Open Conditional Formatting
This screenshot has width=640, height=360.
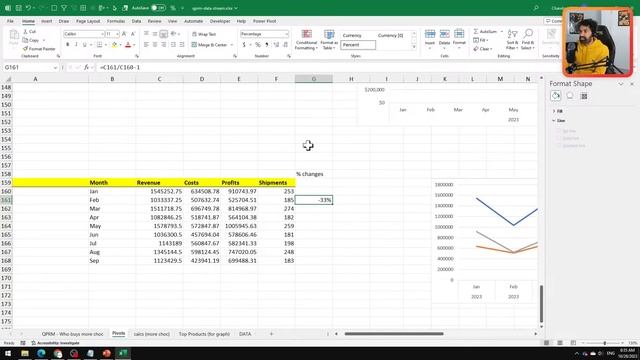(x=306, y=40)
